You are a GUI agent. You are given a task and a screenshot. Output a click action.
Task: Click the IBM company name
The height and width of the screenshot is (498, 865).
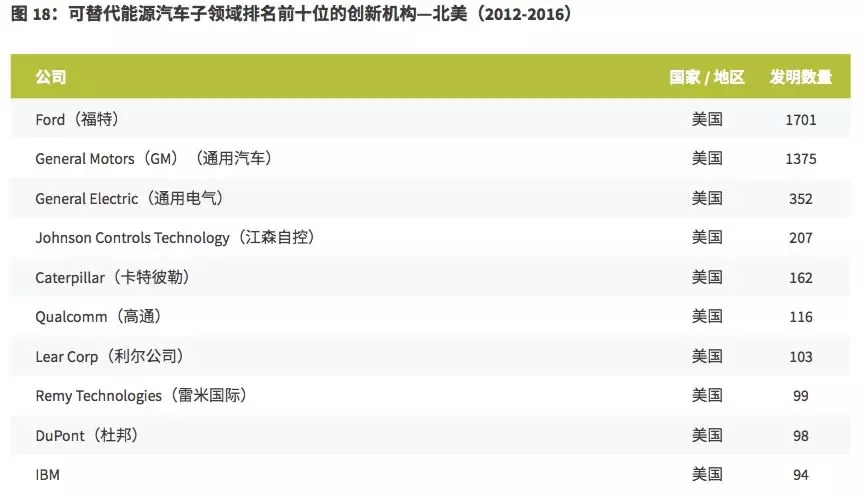click(x=47, y=474)
